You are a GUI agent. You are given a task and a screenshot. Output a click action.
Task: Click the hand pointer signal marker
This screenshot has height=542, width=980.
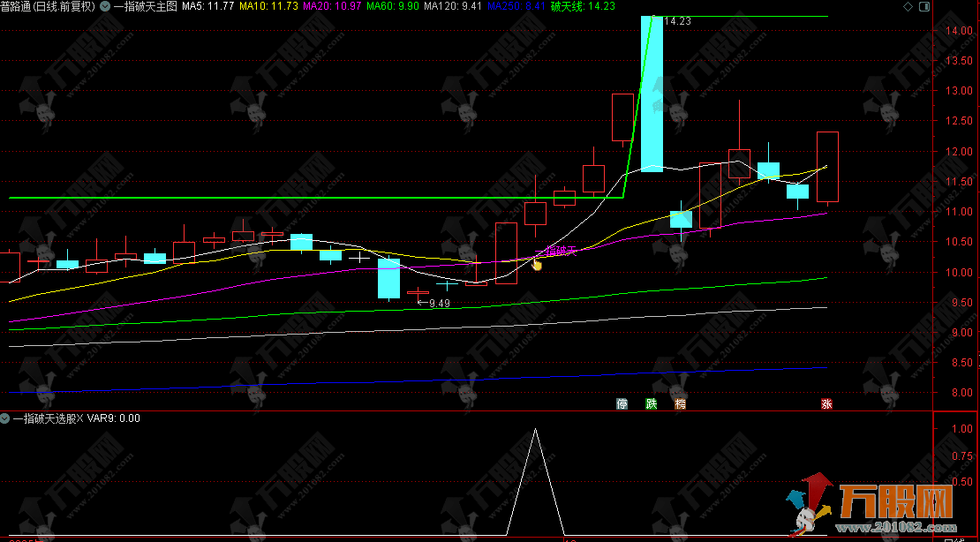click(x=536, y=263)
